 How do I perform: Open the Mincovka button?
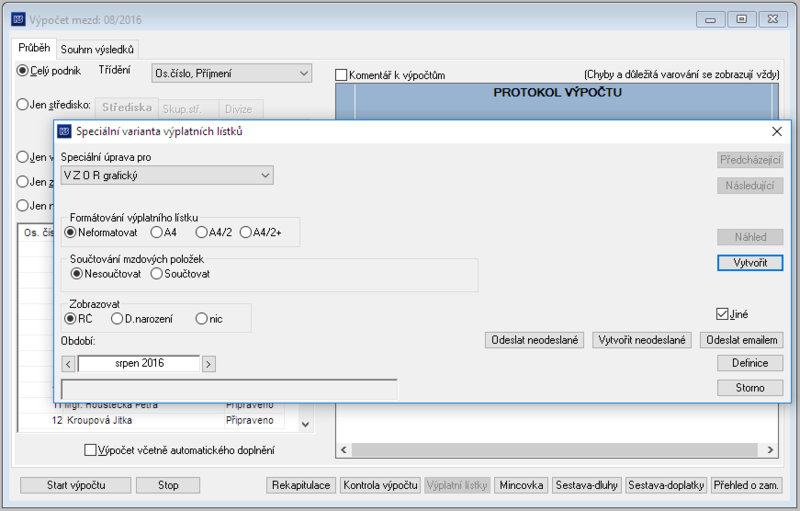pyautogui.click(x=521, y=485)
